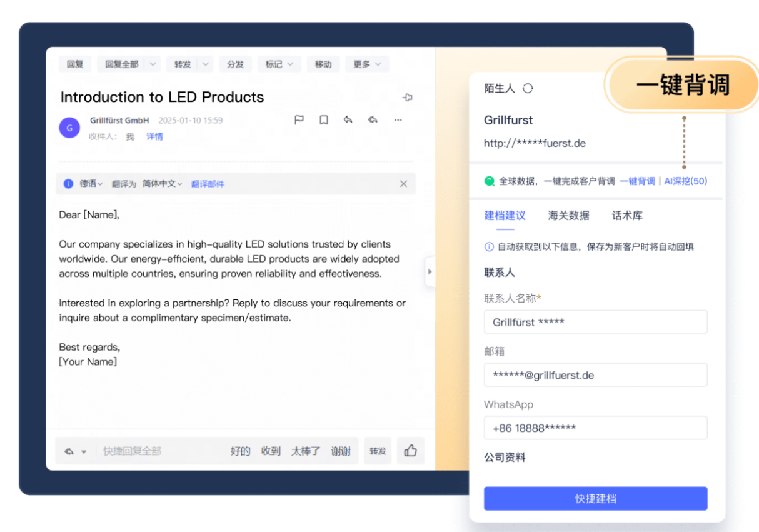Switch to the 建档建议 tab
Screen dimensions: 759x532
coord(505,216)
